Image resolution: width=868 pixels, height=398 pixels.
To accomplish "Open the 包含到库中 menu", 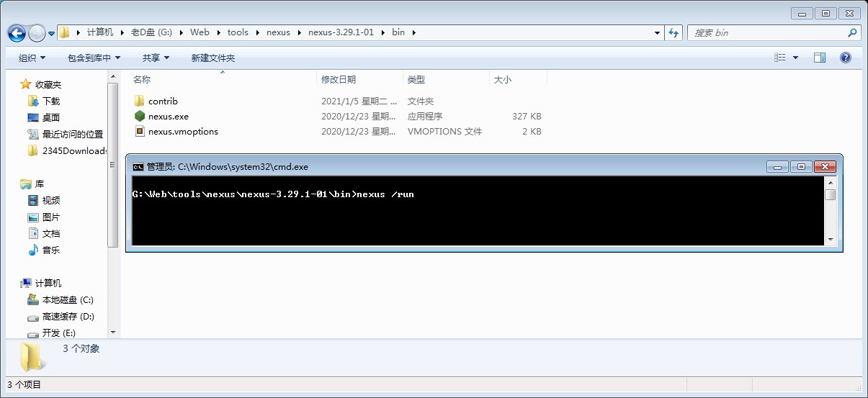I will point(94,58).
